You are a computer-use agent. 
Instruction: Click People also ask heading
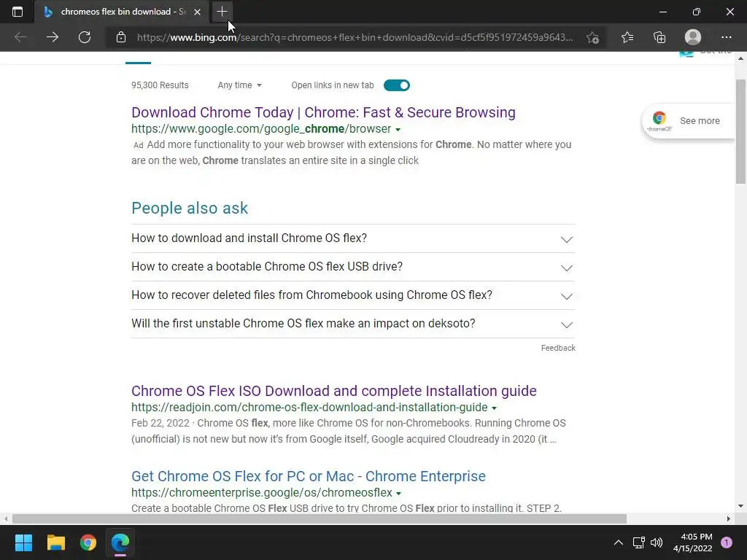[x=190, y=208]
